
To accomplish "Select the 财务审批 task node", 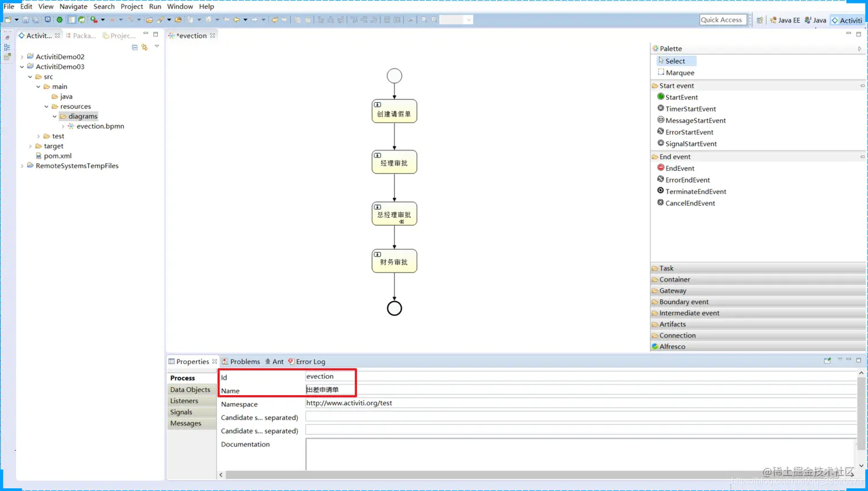I will pyautogui.click(x=394, y=261).
